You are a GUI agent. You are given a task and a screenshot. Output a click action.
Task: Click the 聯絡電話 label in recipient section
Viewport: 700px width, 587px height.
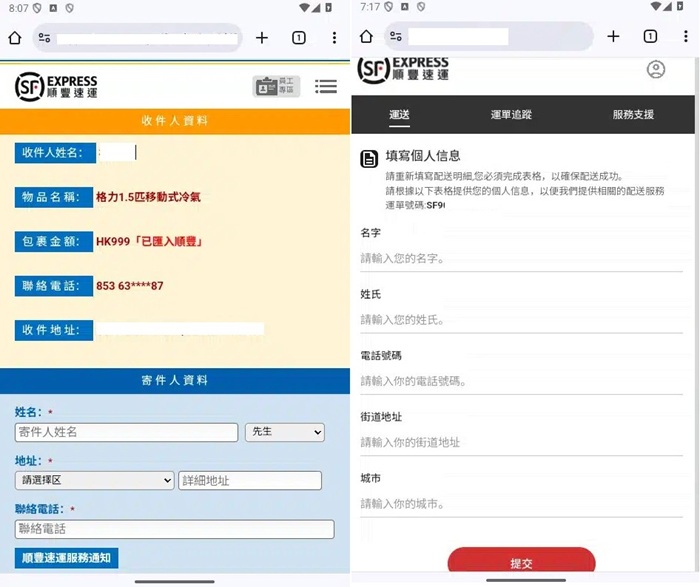pyautogui.click(x=54, y=286)
